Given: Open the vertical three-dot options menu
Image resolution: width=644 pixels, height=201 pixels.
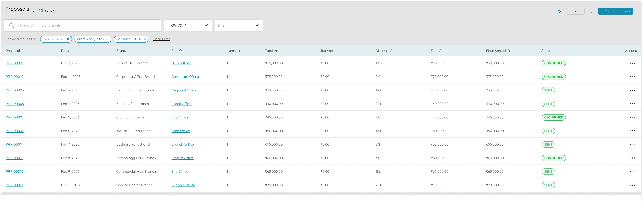Looking at the screenshot, I should 591,11.
